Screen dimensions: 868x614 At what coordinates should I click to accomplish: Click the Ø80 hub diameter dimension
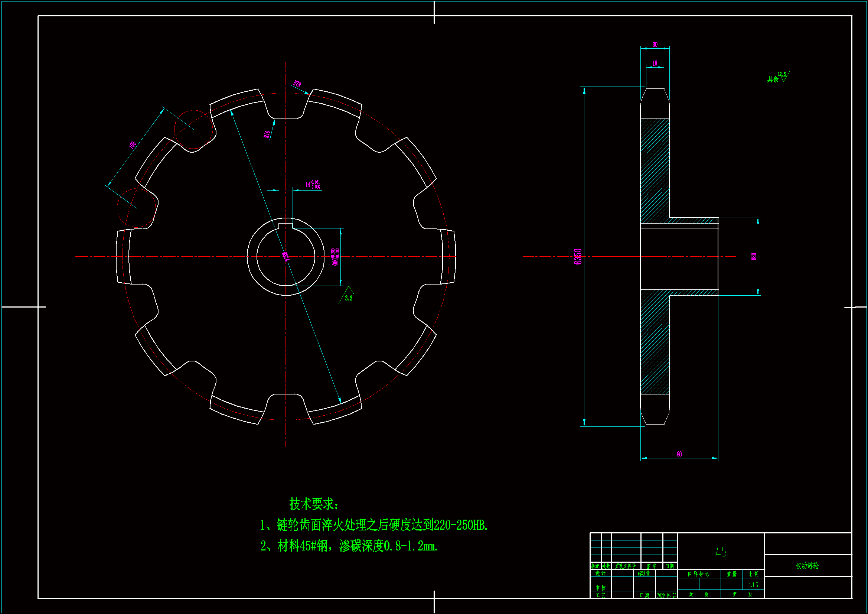[753, 257]
